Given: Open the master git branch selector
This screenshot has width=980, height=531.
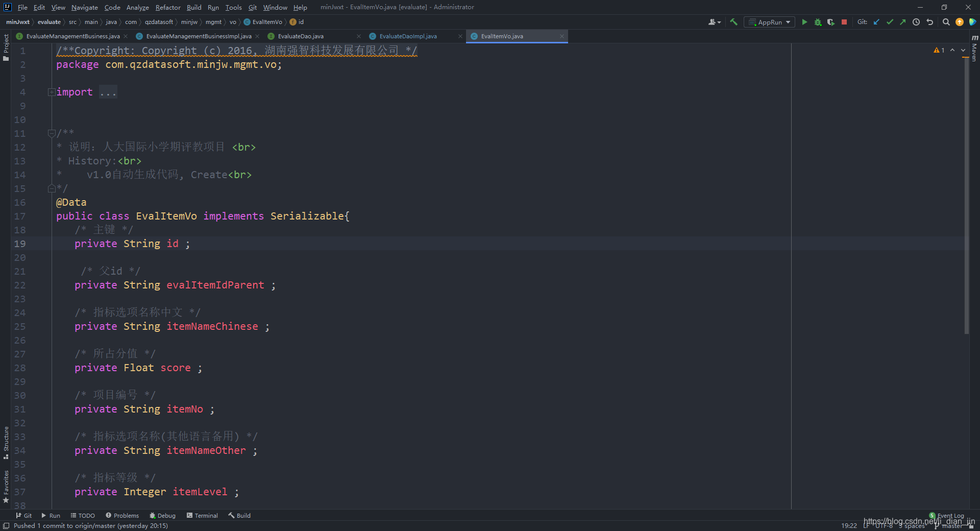Looking at the screenshot, I should [949, 526].
